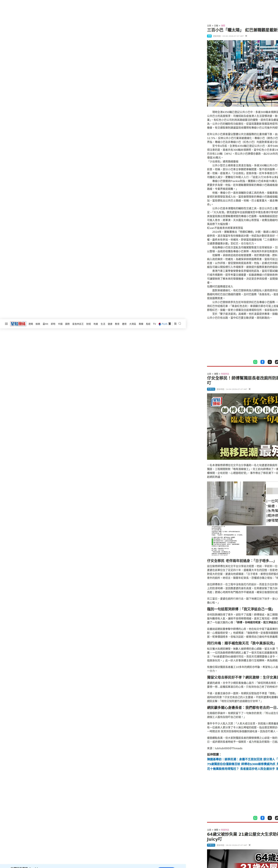Screen dimensions: 278x868
Task: Open 國際 in the navigation bar
Action: tap(67, 324)
